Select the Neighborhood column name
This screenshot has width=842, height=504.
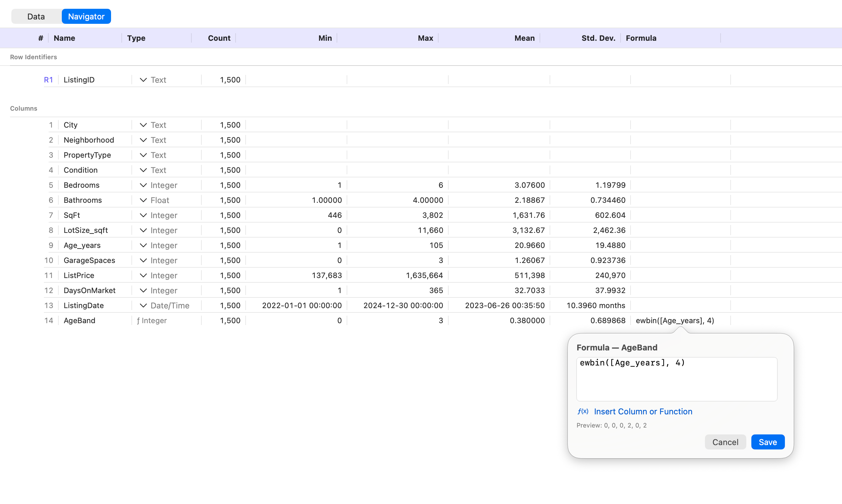click(x=89, y=140)
